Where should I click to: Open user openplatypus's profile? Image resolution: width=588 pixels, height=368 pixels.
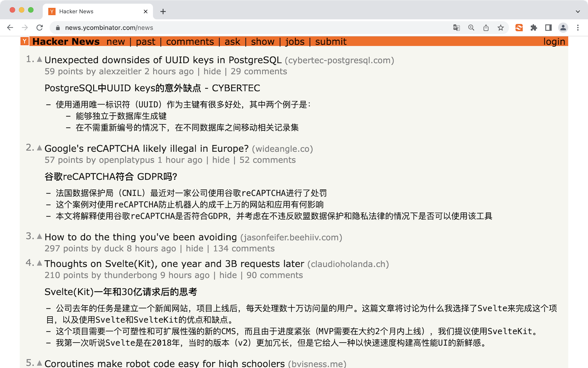click(127, 160)
